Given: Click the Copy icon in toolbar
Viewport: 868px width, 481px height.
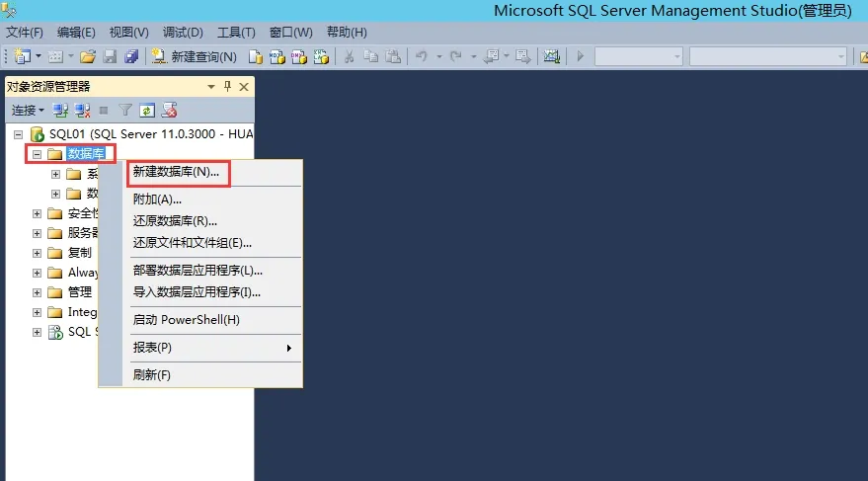Looking at the screenshot, I should click(371, 56).
